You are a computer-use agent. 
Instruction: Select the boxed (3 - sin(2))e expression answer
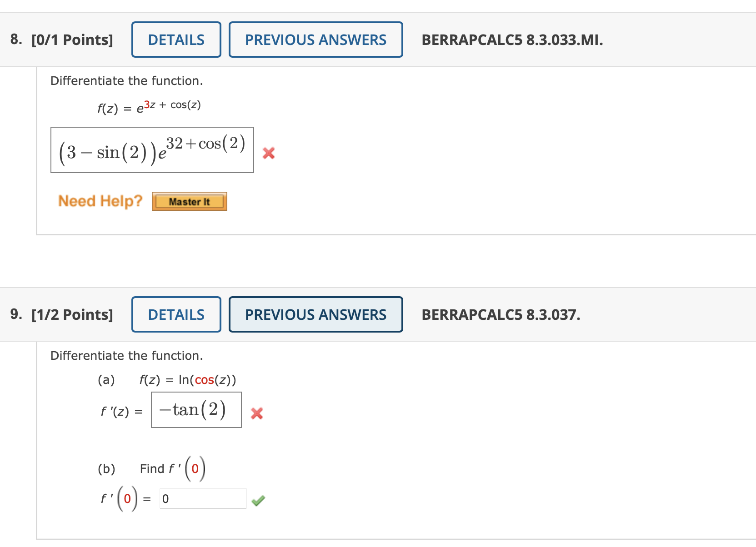tap(152, 150)
